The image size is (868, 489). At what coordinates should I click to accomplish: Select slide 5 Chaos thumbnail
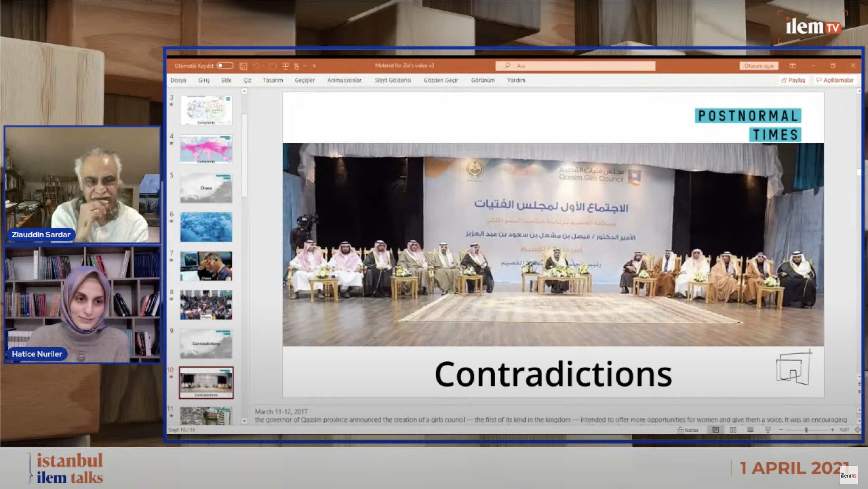[x=206, y=188]
